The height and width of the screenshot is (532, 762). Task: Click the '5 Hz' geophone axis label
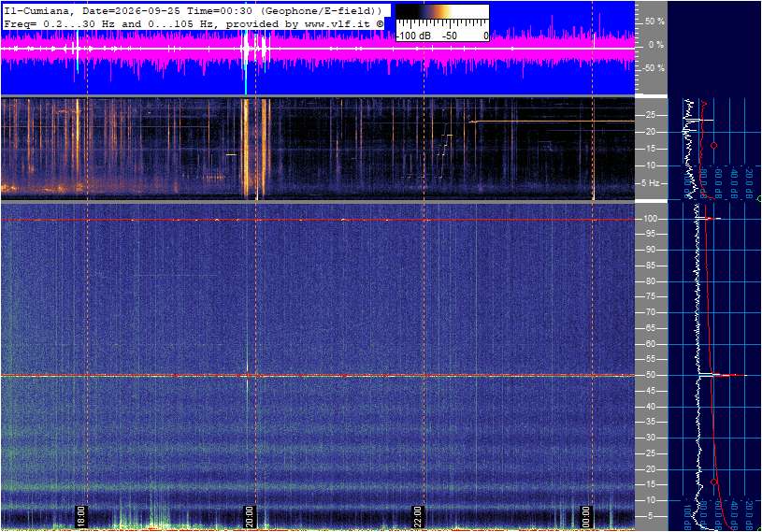(651, 183)
